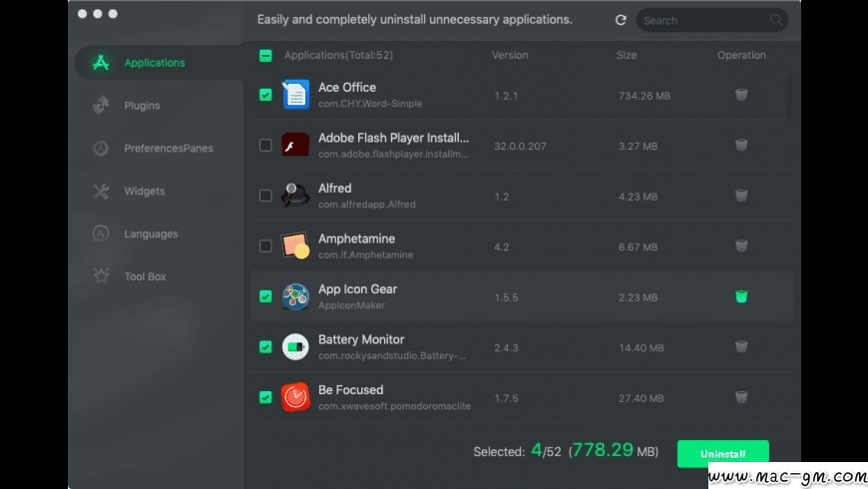This screenshot has height=489, width=868.
Task: Click in the Search field
Action: pyautogui.click(x=703, y=20)
